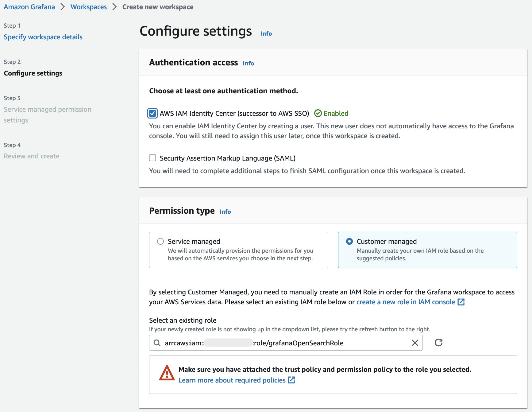Open the existing role selection dropdown
This screenshot has width=532, height=412.
[x=285, y=343]
